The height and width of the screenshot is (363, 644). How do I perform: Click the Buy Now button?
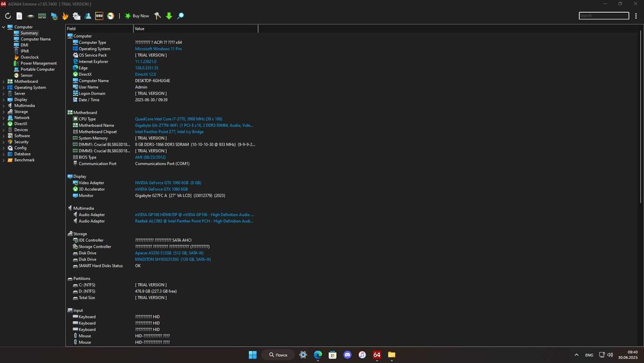137,16
